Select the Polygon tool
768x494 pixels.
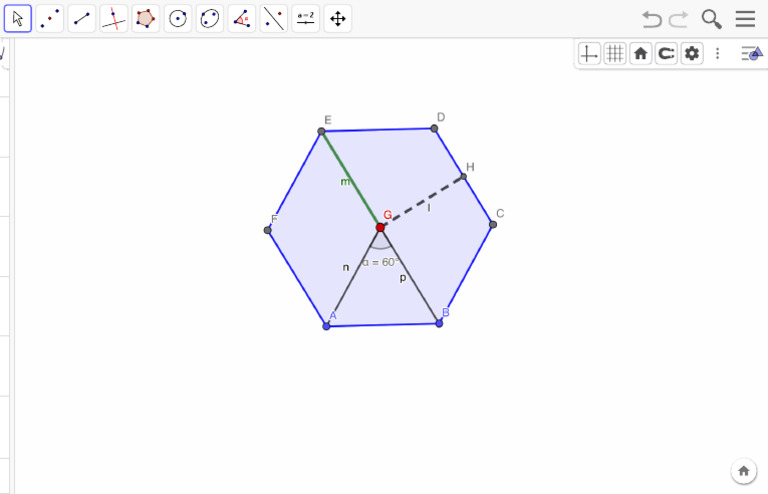tap(145, 19)
